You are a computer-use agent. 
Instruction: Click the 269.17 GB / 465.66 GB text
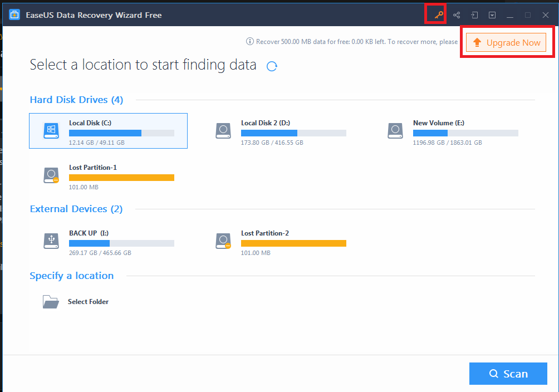point(100,253)
